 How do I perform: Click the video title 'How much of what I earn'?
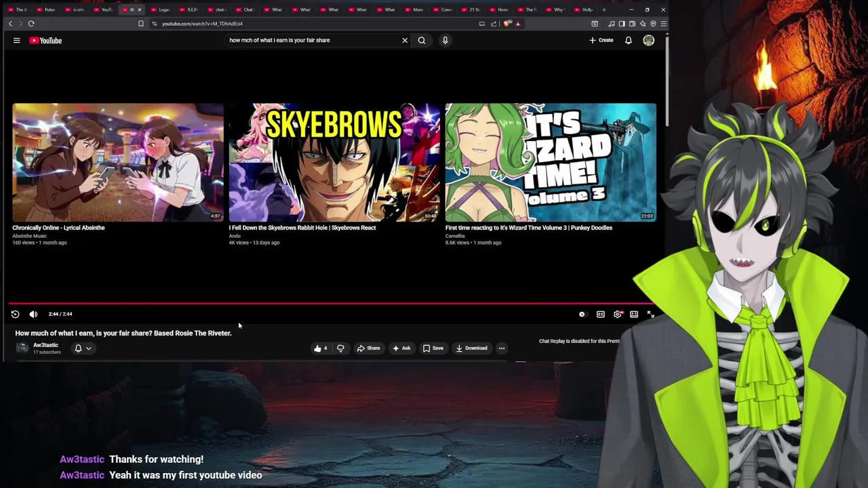point(123,333)
